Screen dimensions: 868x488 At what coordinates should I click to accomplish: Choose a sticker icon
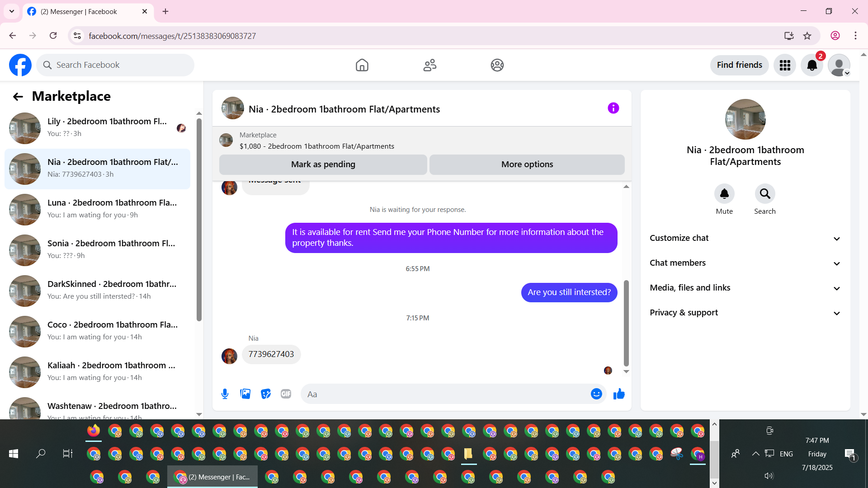pyautogui.click(x=265, y=394)
